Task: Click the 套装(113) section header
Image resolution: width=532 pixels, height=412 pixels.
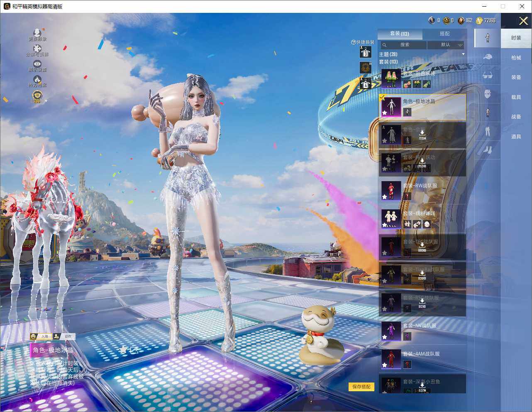Action: coord(388,62)
